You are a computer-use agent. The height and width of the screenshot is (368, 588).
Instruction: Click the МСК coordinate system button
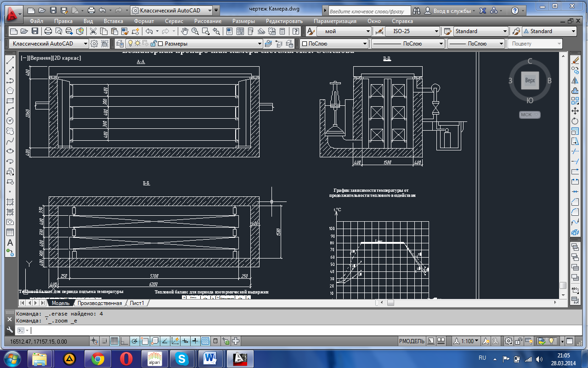coord(529,115)
